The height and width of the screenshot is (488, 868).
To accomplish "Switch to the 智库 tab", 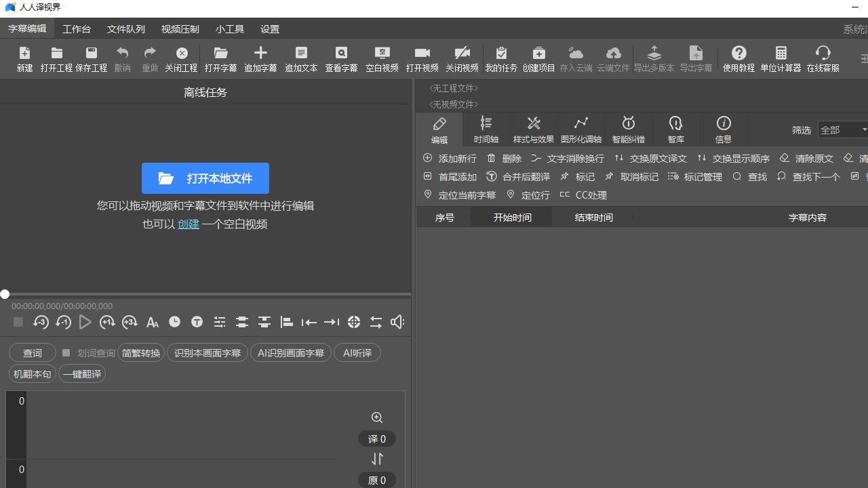I will (676, 129).
